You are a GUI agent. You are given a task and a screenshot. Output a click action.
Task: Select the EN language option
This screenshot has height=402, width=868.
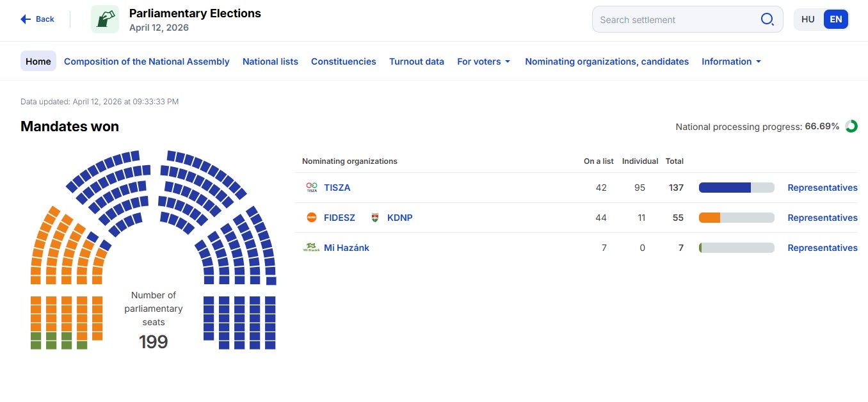[836, 19]
